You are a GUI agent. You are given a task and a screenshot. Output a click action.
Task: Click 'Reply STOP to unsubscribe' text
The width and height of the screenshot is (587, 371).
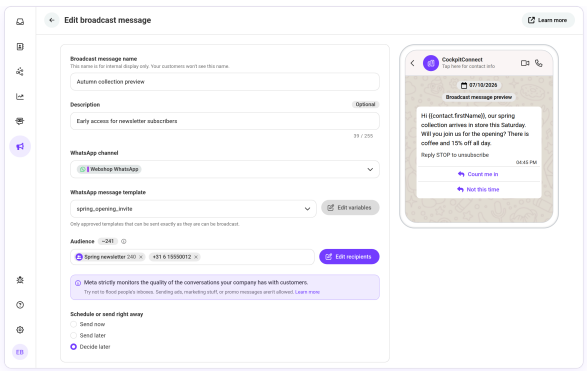[x=455, y=155]
